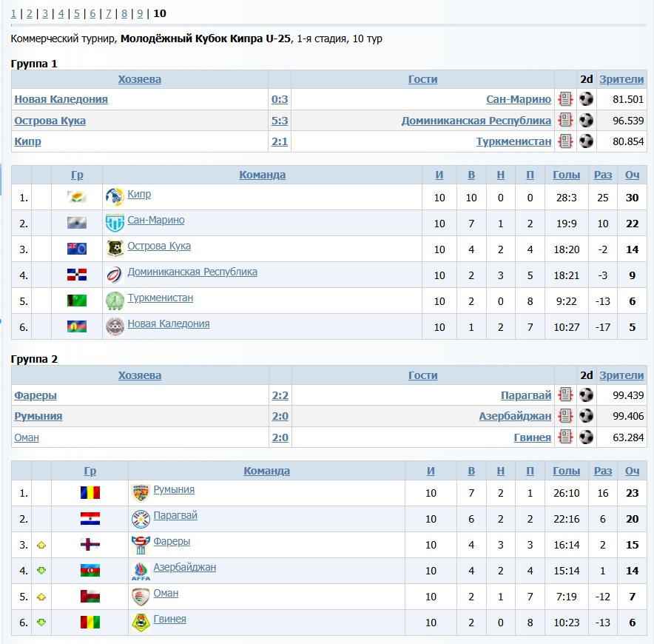
Task: Click Парагвай team crest in standings
Action: point(141,518)
